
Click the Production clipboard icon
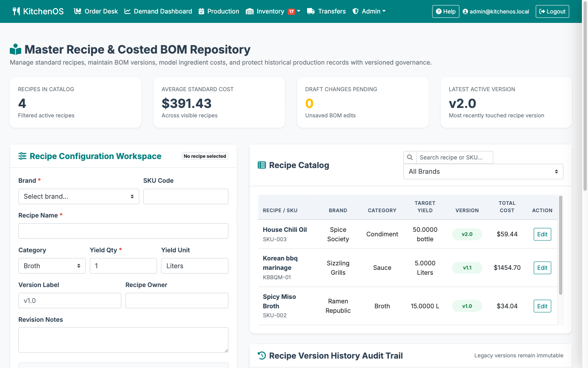coord(201,11)
